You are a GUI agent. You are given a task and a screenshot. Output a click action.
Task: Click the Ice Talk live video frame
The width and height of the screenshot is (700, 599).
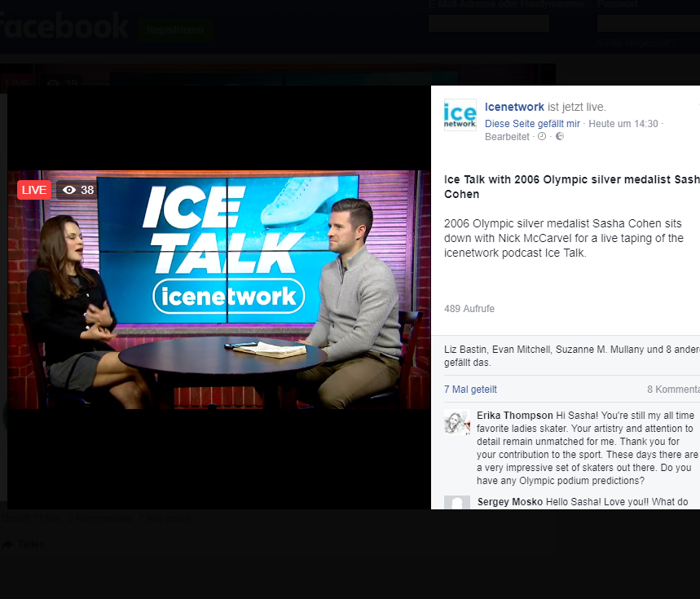click(x=219, y=289)
